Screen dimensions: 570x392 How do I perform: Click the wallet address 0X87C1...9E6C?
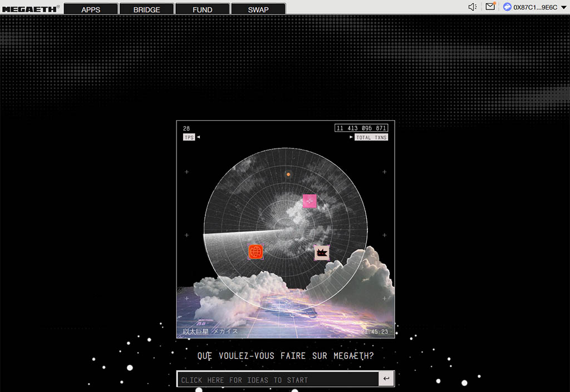tap(535, 7)
